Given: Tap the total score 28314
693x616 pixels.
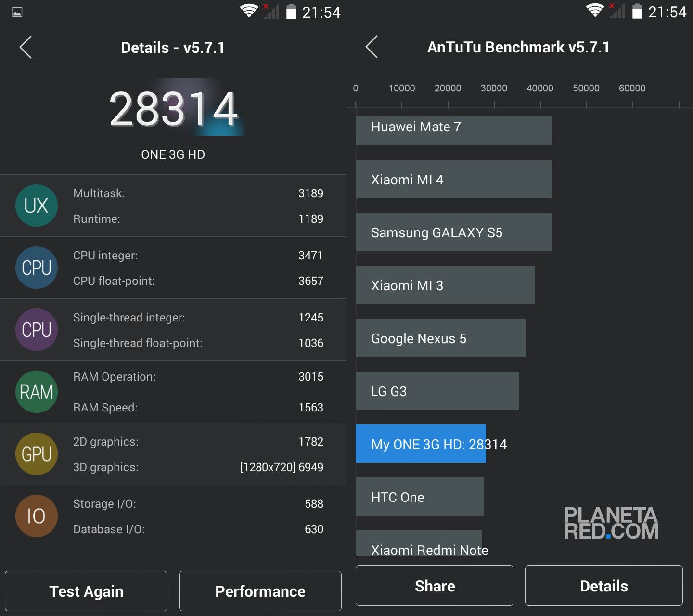Looking at the screenshot, I should click(x=174, y=109).
